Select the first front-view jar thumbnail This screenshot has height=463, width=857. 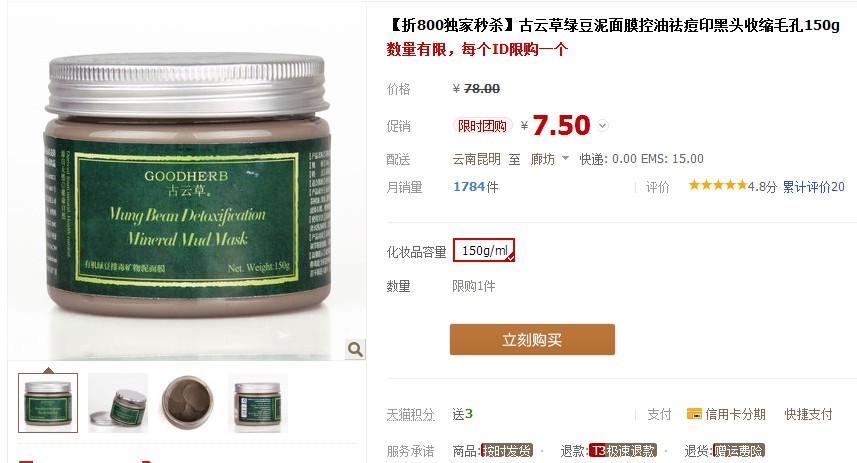[x=48, y=403]
